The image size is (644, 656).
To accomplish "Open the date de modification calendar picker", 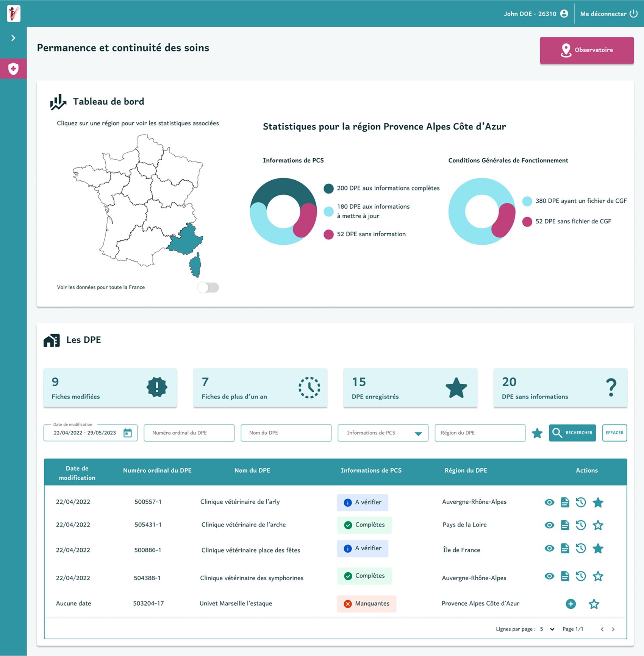I will tap(128, 433).
